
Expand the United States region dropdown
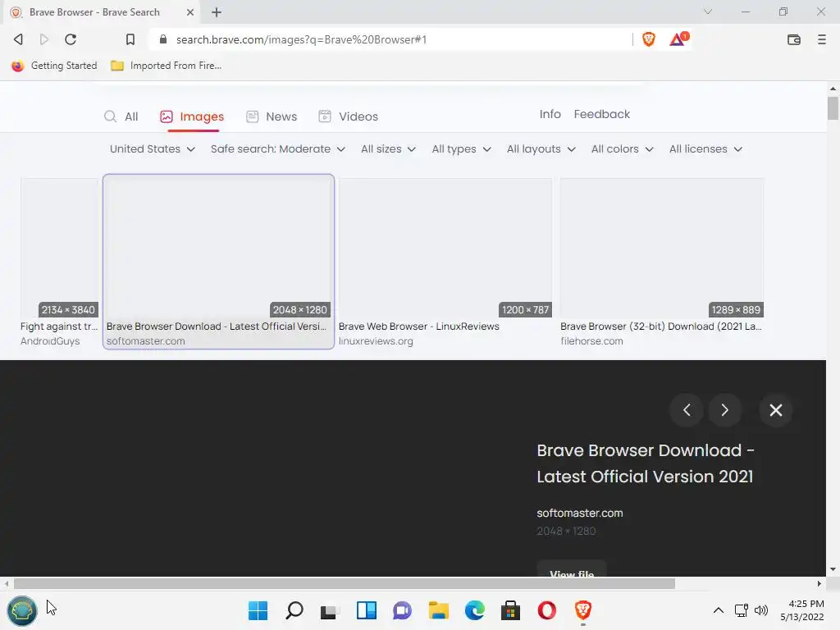click(x=152, y=149)
